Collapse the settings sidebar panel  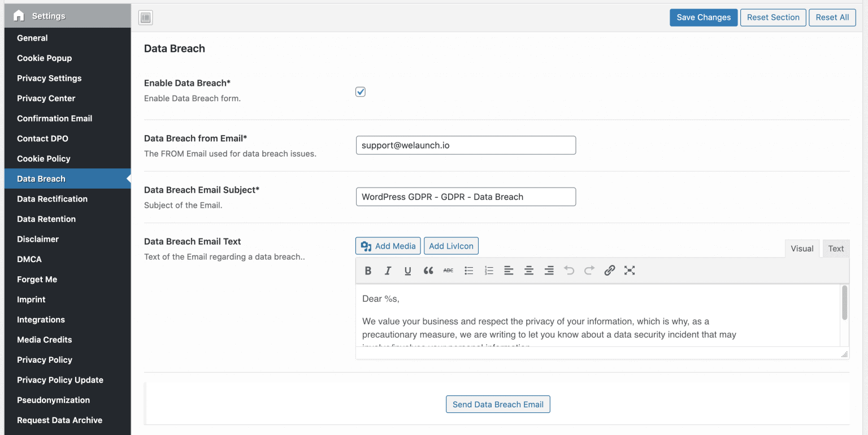[145, 18]
